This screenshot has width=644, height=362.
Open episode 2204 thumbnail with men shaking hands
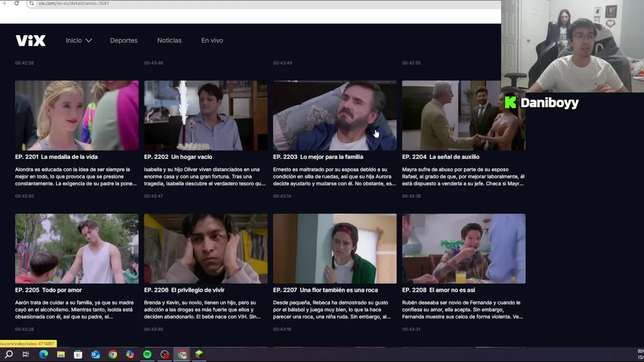click(463, 116)
